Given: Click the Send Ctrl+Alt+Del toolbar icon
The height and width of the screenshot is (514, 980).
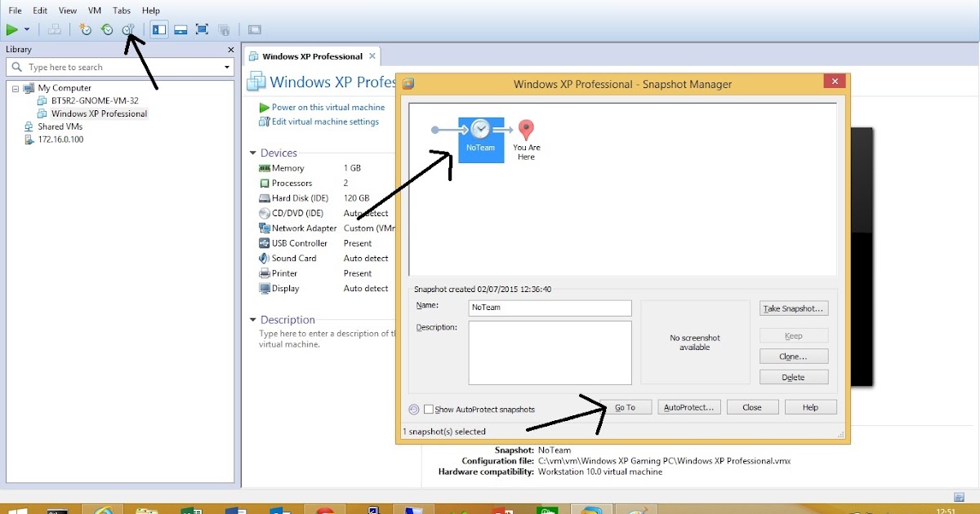Looking at the screenshot, I should [x=55, y=29].
